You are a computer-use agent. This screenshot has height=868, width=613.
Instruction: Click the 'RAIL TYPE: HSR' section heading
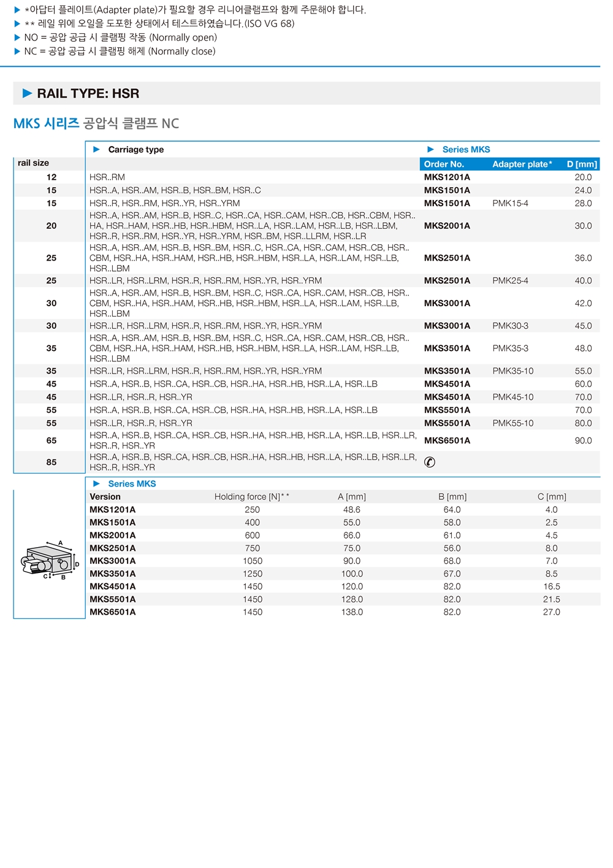pyautogui.click(x=88, y=93)
